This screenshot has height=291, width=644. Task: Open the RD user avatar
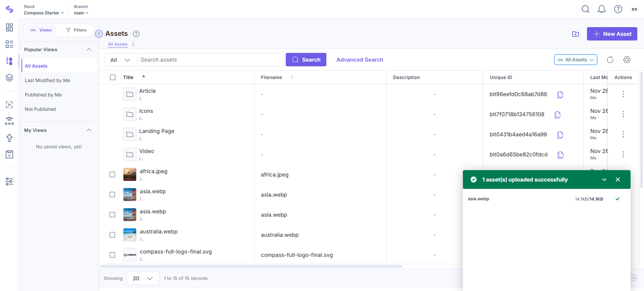(x=634, y=9)
